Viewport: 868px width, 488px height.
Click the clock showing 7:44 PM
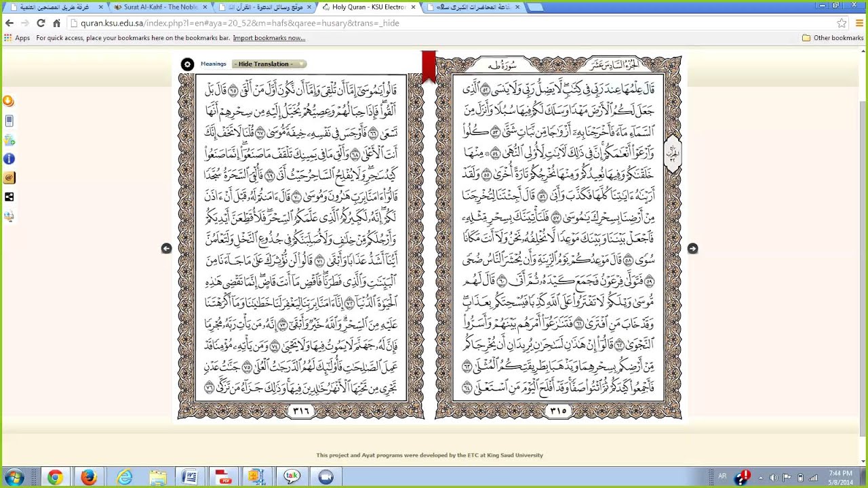click(x=840, y=477)
